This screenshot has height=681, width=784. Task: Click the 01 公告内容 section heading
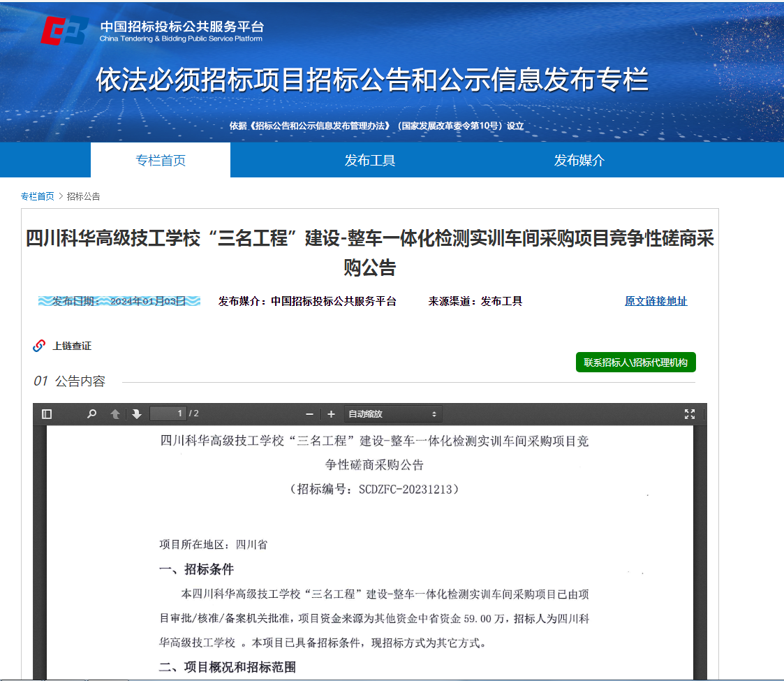click(70, 381)
